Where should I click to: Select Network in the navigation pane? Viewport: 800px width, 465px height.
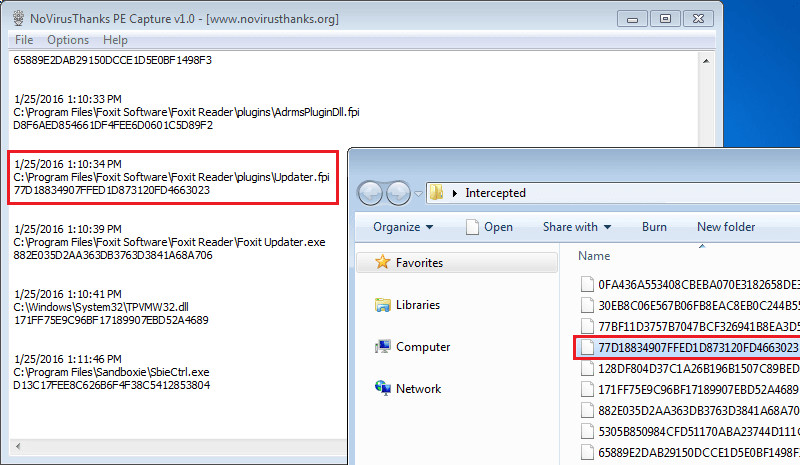(418, 389)
